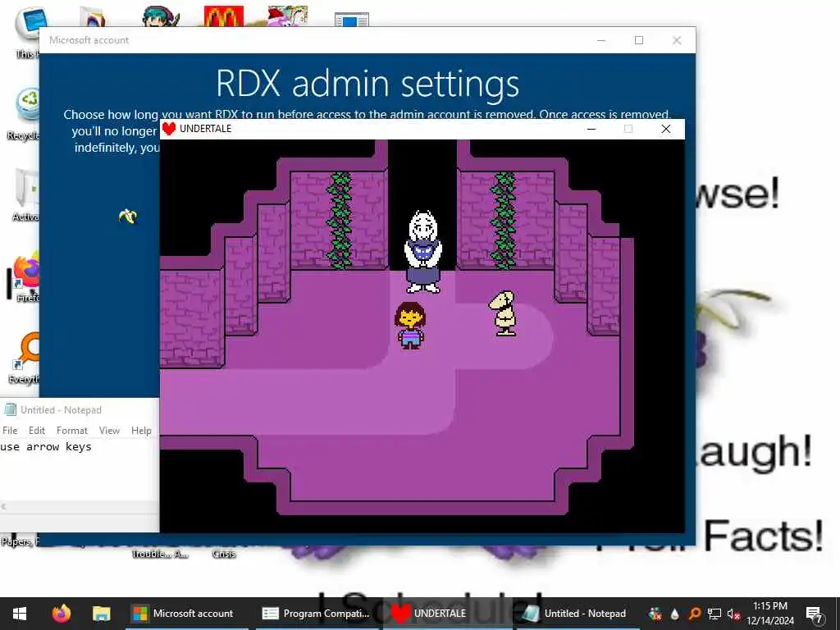840x630 pixels.
Task: Switch to Untitled - Notepad taskbar button
Action: tap(577, 614)
